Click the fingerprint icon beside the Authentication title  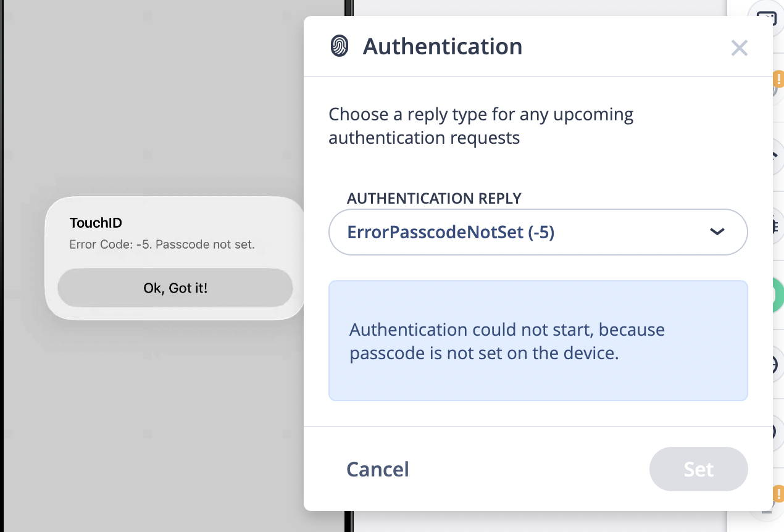tap(339, 46)
